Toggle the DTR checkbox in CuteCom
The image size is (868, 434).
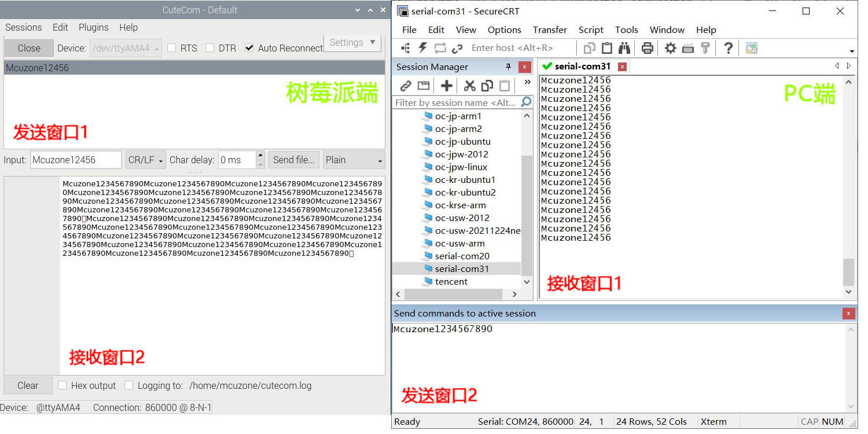[x=210, y=48]
